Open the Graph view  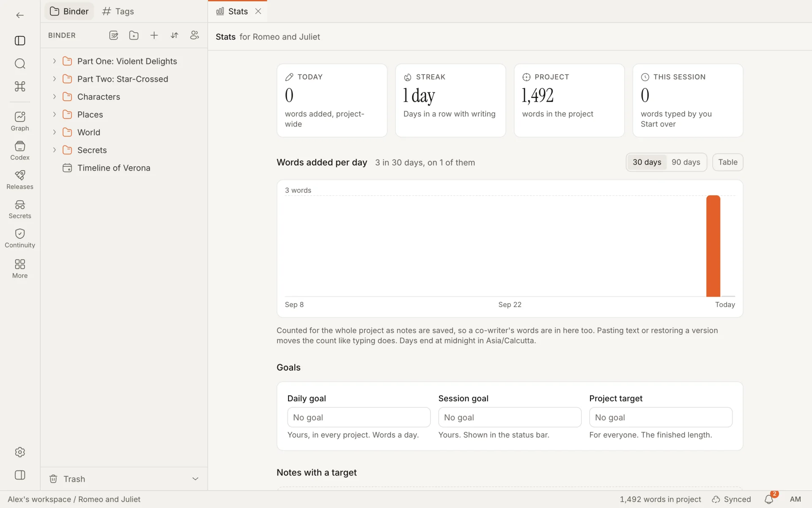(x=20, y=121)
